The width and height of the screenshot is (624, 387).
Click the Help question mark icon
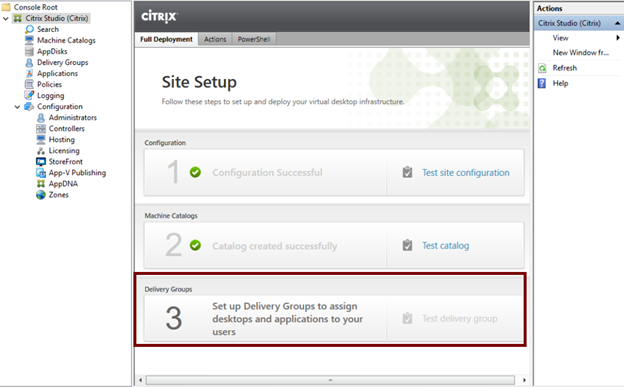tap(542, 83)
